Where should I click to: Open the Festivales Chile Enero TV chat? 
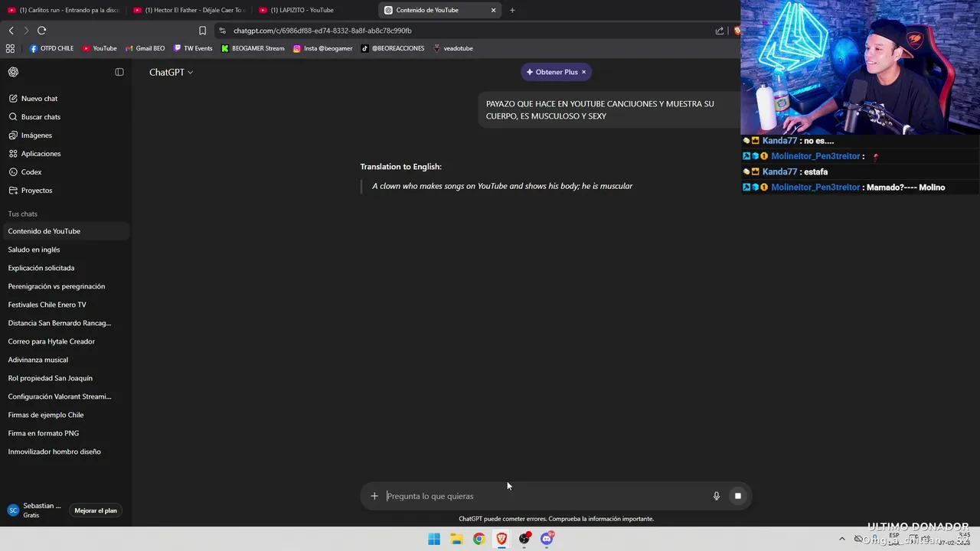tap(65, 305)
